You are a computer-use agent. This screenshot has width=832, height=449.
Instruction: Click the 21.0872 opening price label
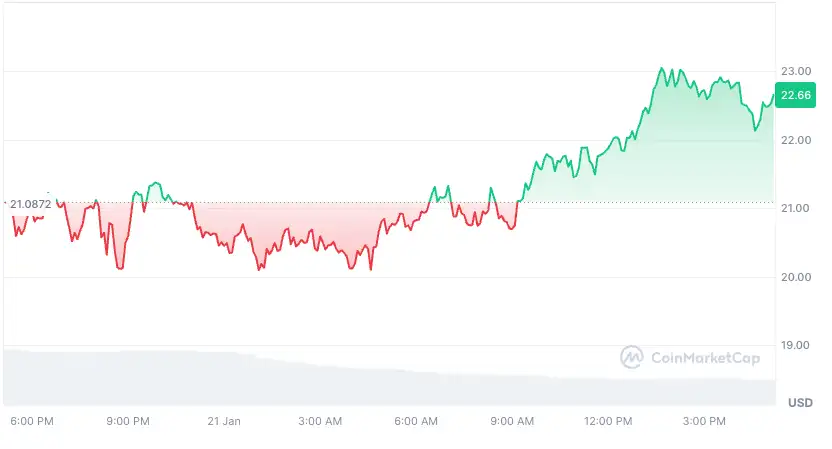pyautogui.click(x=31, y=203)
